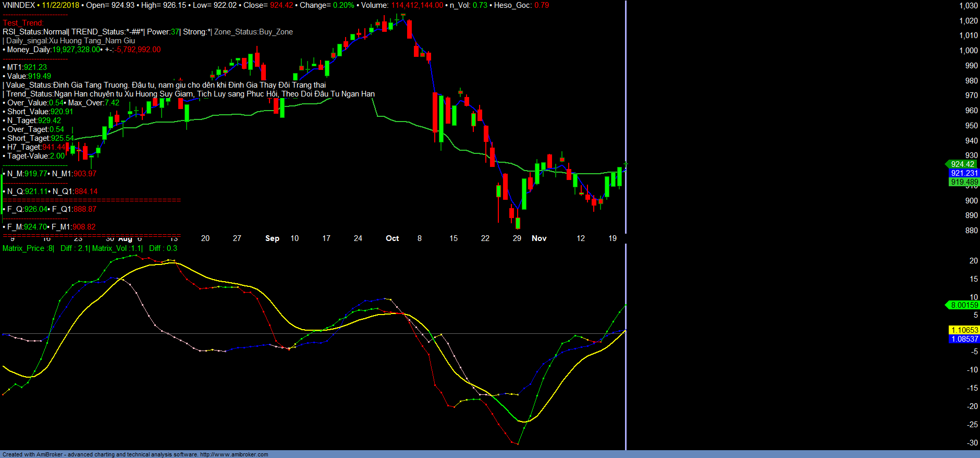Select the Nov marker on date axis
The image size is (980, 458).
[539, 238]
